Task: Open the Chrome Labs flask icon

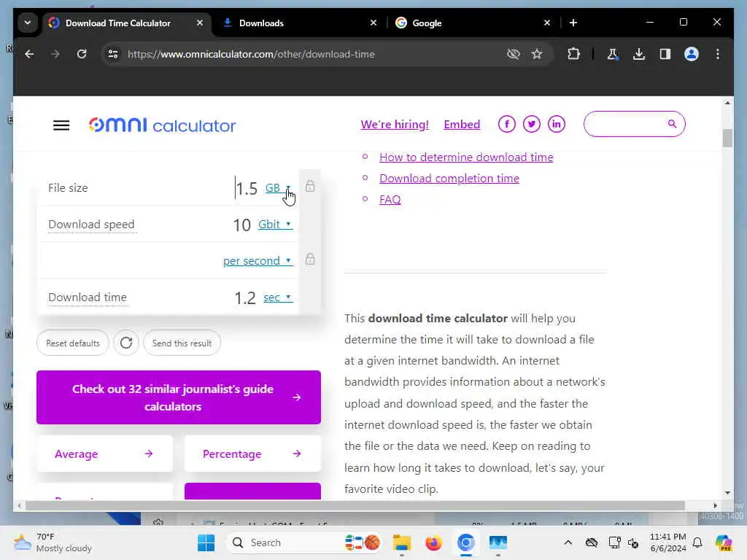Action: pos(613,54)
